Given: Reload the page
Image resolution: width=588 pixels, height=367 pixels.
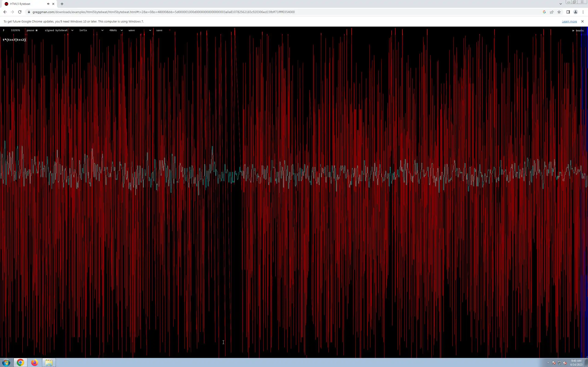Looking at the screenshot, I should pyautogui.click(x=20, y=12).
